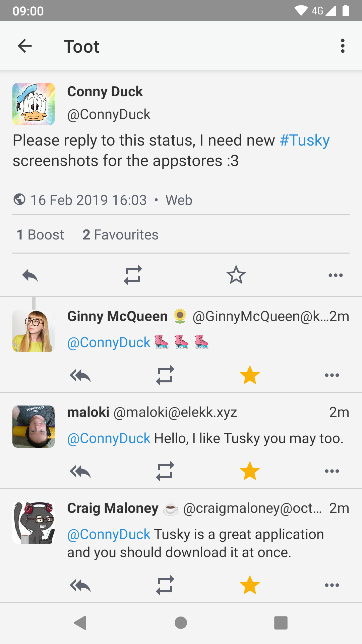Favourite Conny Duck's main status
This screenshot has height=644, width=362.
click(236, 275)
